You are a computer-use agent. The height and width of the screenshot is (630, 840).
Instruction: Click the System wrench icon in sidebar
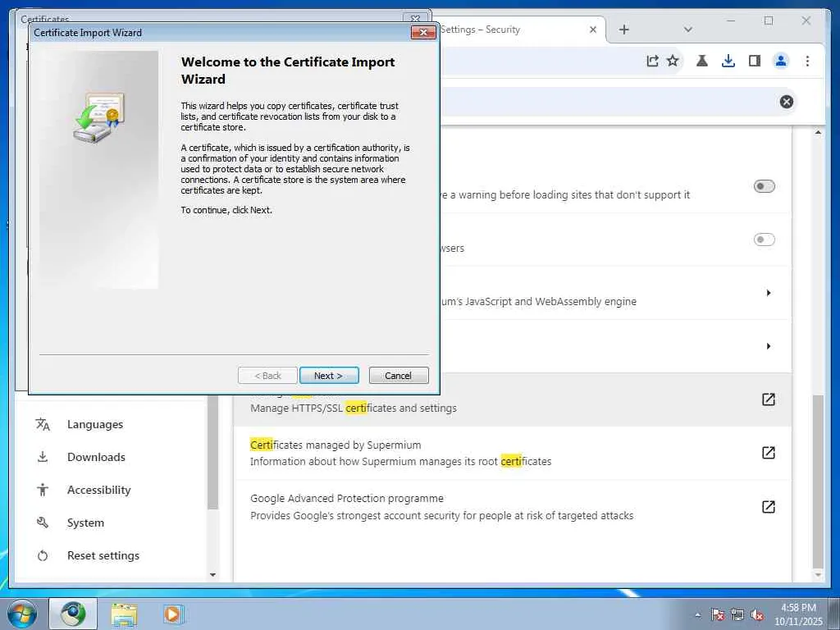pyautogui.click(x=43, y=523)
